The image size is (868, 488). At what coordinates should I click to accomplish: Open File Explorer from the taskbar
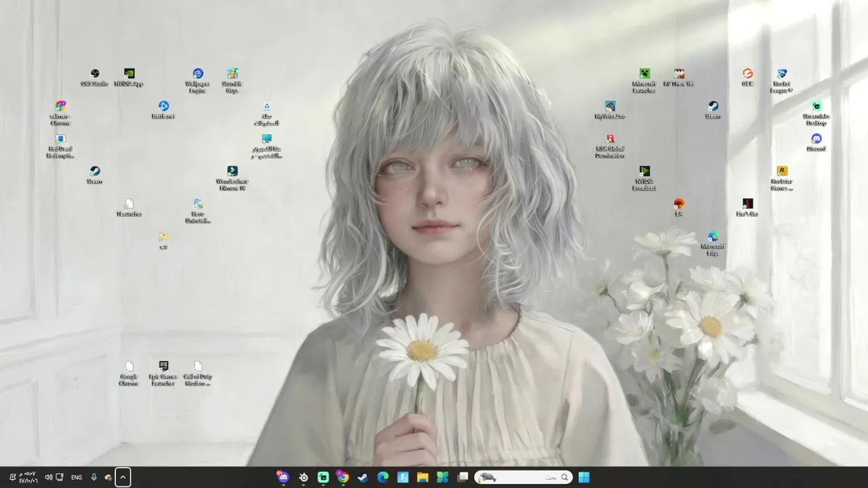422,477
